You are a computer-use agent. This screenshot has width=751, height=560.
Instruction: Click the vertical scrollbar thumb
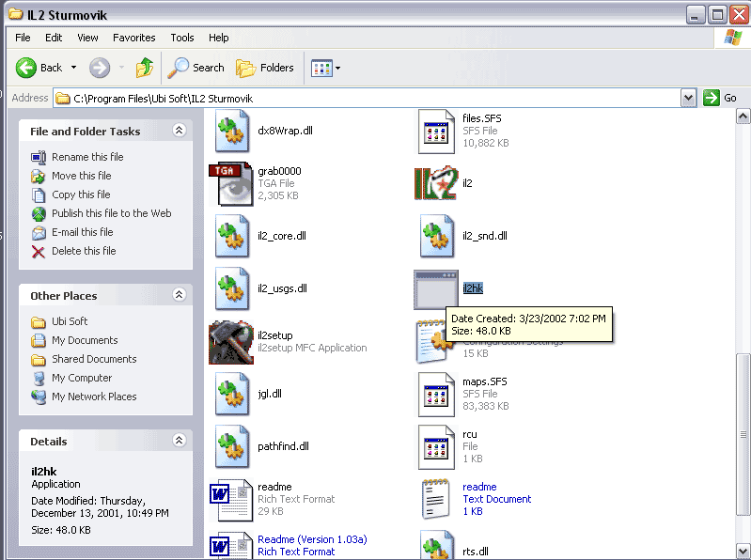pos(743,435)
